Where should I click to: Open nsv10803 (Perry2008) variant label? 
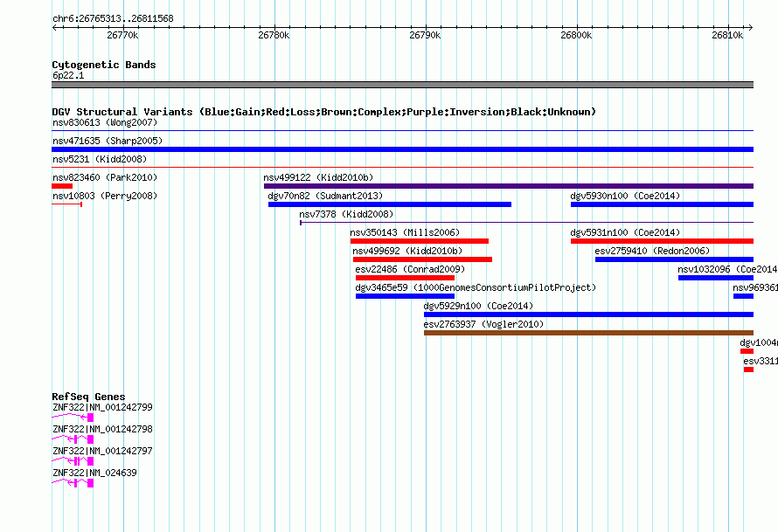click(x=105, y=196)
